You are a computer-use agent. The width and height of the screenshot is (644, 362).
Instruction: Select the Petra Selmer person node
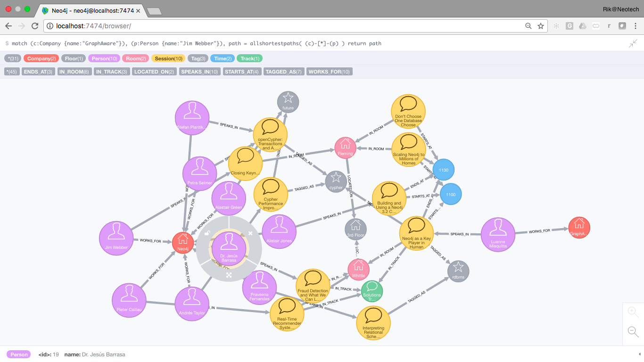click(x=199, y=173)
